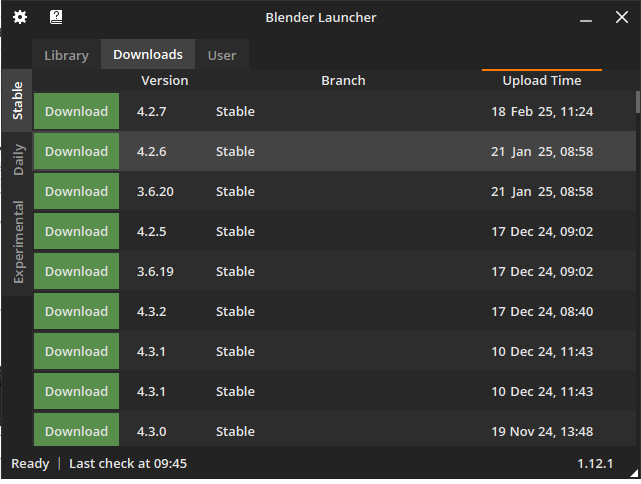This screenshot has height=484, width=641.
Task: Open the Experimental builds side tab
Action: (x=17, y=242)
